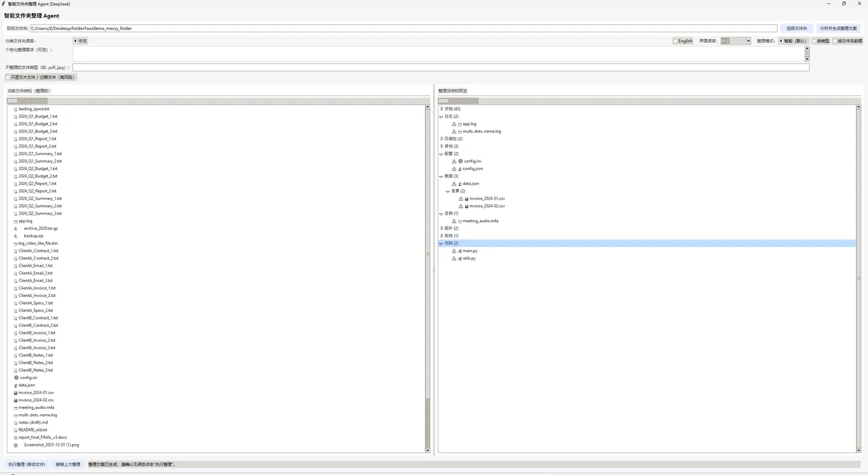Click the archive icon of backup.zip
Image resolution: width=868 pixels, height=475 pixels.
16,236
